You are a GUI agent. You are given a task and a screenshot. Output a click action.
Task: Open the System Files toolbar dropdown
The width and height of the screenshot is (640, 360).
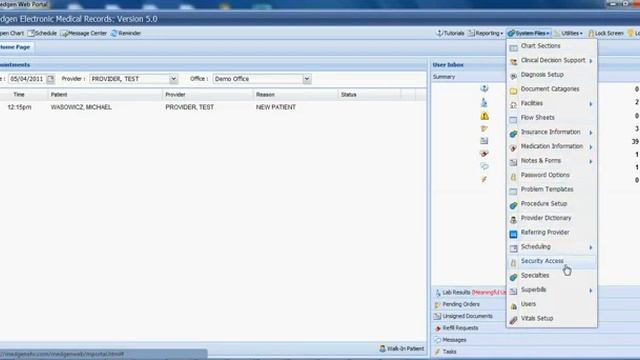(x=529, y=33)
